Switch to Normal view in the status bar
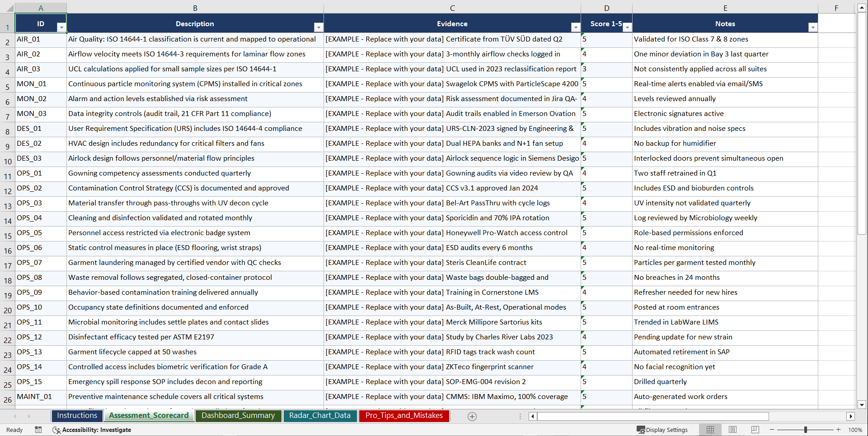This screenshot has width=868, height=436. [710, 430]
